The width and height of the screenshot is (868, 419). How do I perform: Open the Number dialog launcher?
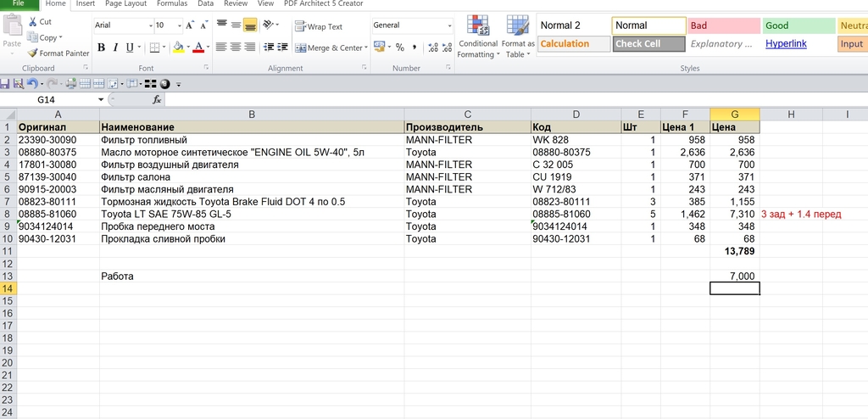[x=449, y=67]
